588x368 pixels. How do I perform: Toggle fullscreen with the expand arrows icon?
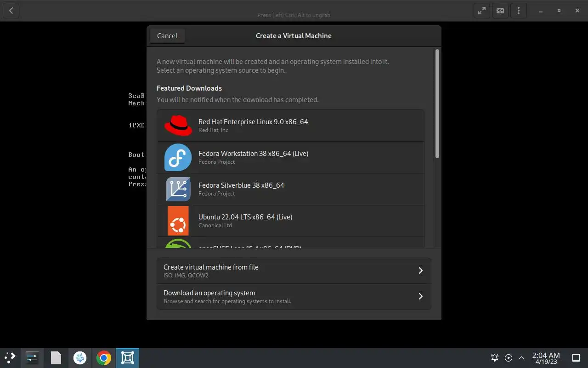(x=482, y=11)
